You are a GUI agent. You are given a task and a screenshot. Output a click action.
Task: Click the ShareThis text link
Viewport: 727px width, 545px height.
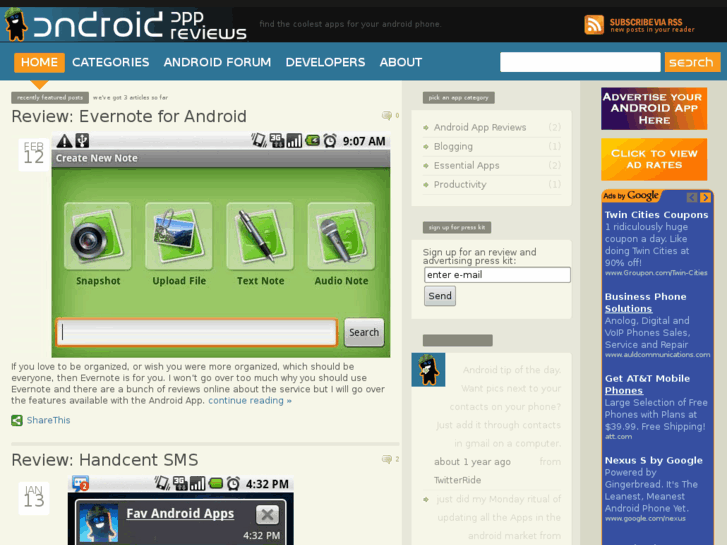pyautogui.click(x=48, y=420)
